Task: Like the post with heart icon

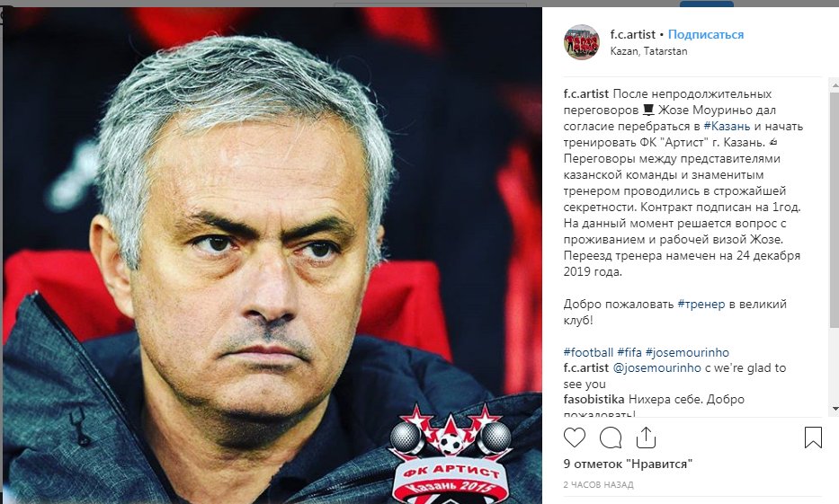Action: [x=575, y=438]
